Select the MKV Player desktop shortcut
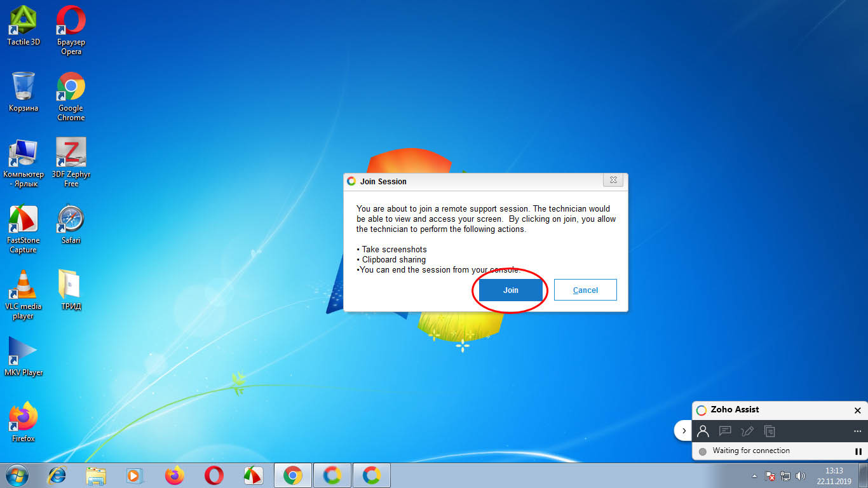This screenshot has width=868, height=488. [24, 356]
